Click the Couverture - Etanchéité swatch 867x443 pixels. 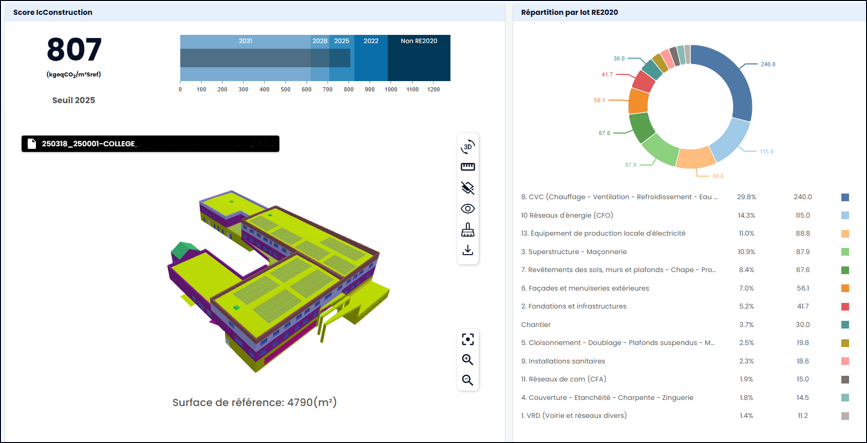(845, 398)
